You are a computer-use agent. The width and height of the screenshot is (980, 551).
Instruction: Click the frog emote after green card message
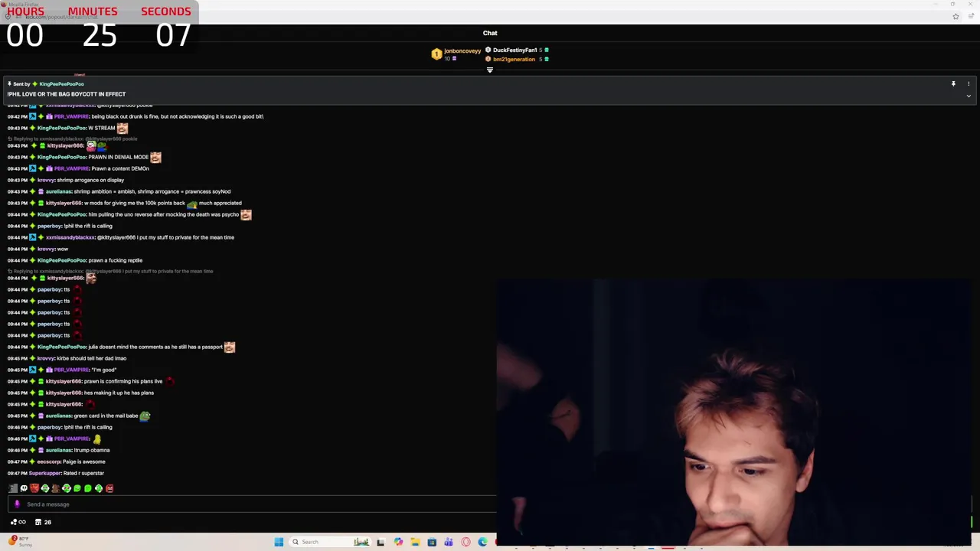[x=145, y=416]
